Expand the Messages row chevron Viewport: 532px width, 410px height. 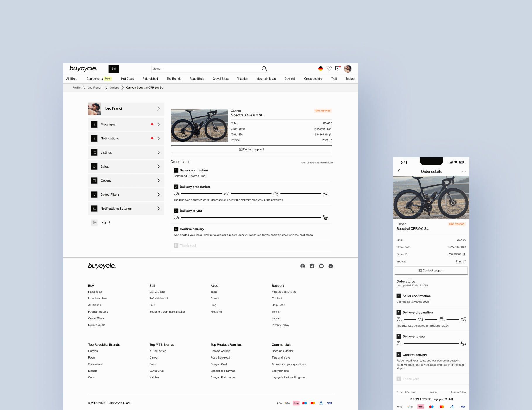pos(159,124)
